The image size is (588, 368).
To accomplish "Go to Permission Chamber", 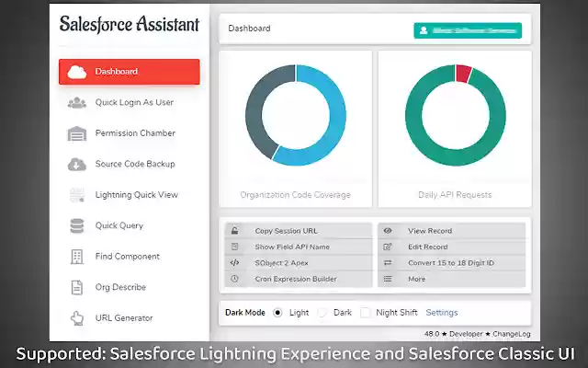I will pyautogui.click(x=130, y=133).
